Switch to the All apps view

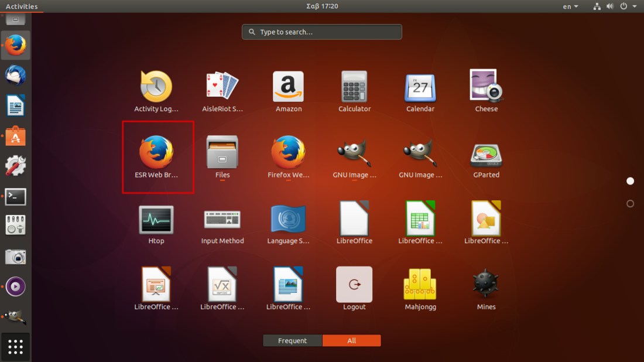tap(351, 341)
